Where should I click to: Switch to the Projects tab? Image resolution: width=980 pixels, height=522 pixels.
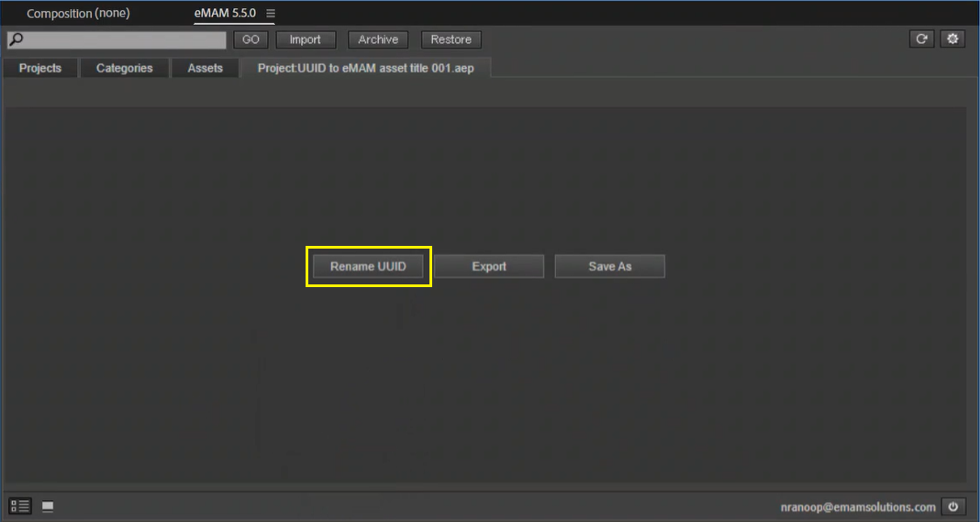[40, 68]
